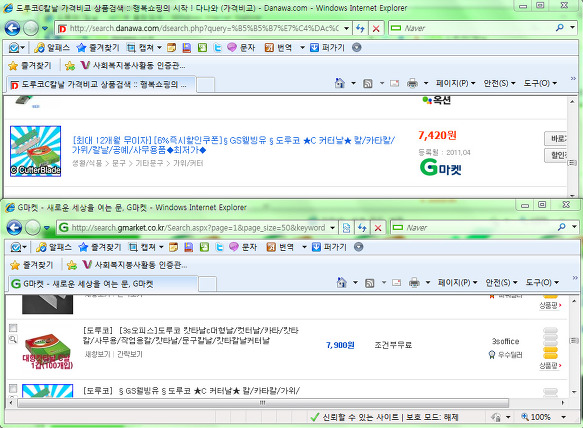Click refresh icon in the Danawa address bar
583x428 pixels.
tap(360, 28)
